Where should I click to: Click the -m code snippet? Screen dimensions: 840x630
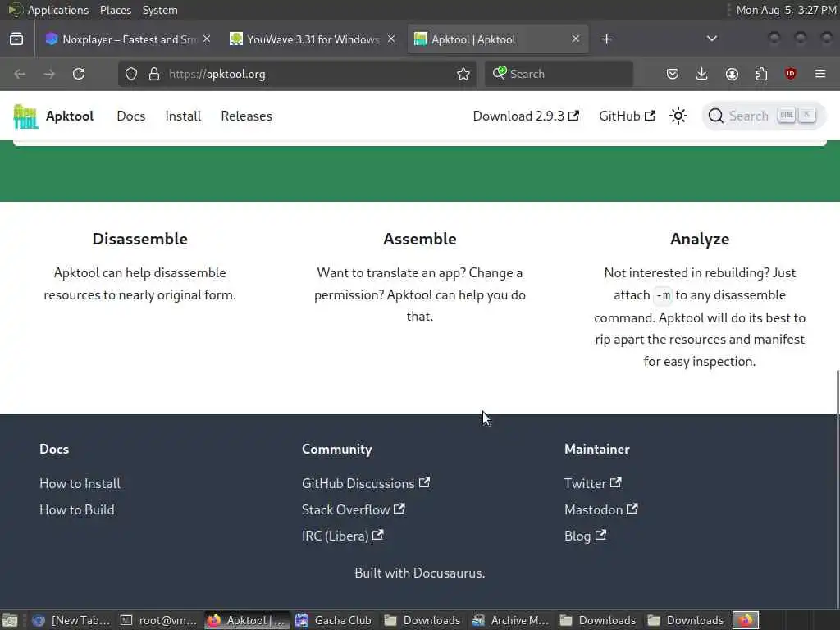(x=663, y=295)
